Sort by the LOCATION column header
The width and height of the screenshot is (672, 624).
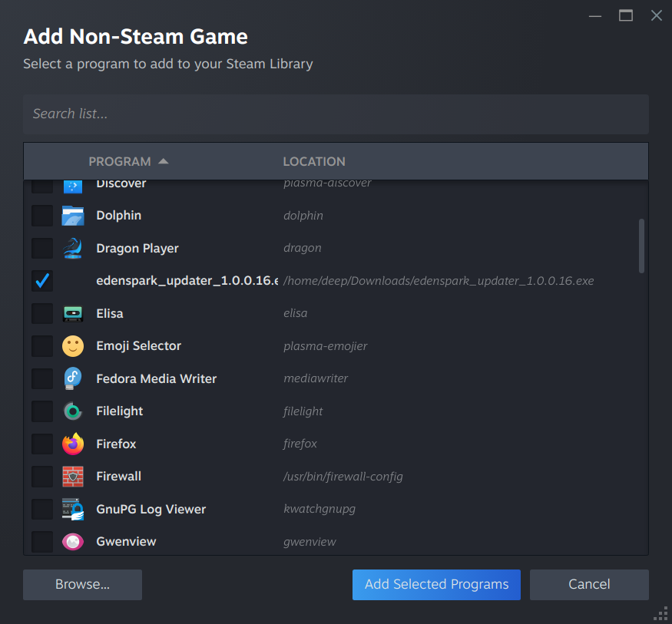pyautogui.click(x=314, y=161)
